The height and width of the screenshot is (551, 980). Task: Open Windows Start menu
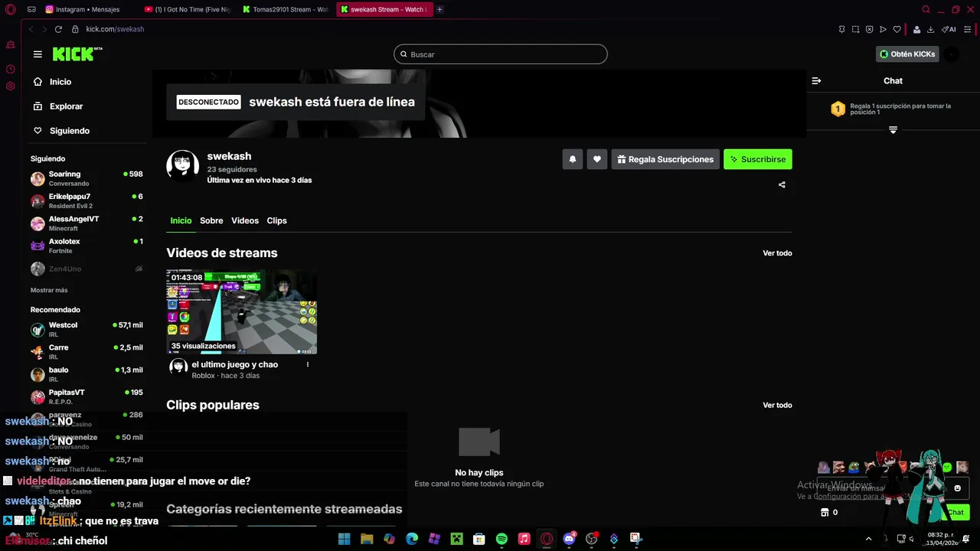tap(344, 539)
